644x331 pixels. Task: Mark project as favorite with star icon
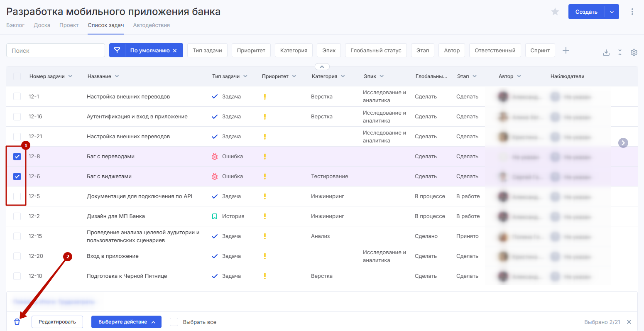[x=555, y=12]
